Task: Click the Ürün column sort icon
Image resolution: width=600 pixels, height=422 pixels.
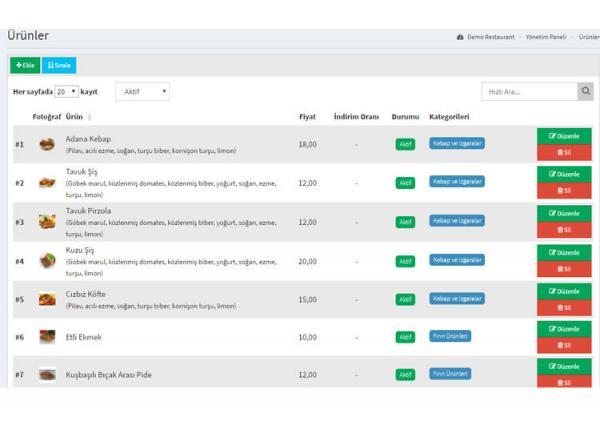Action: (90, 117)
